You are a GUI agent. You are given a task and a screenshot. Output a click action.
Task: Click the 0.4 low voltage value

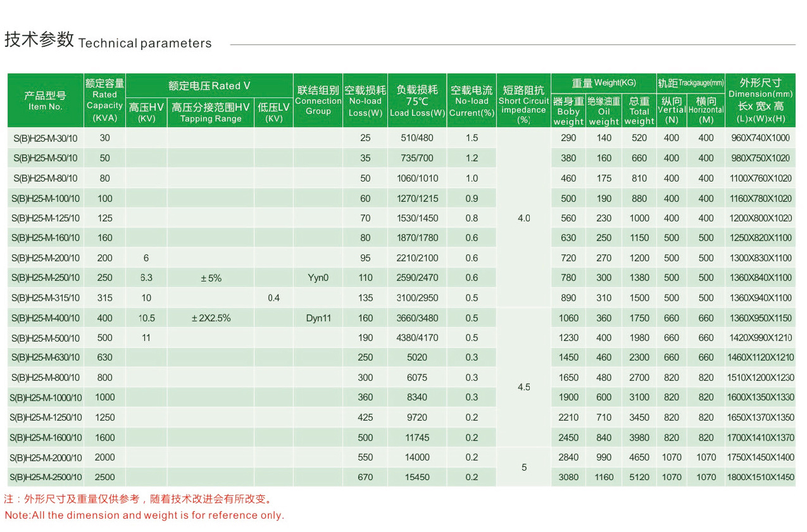click(273, 298)
